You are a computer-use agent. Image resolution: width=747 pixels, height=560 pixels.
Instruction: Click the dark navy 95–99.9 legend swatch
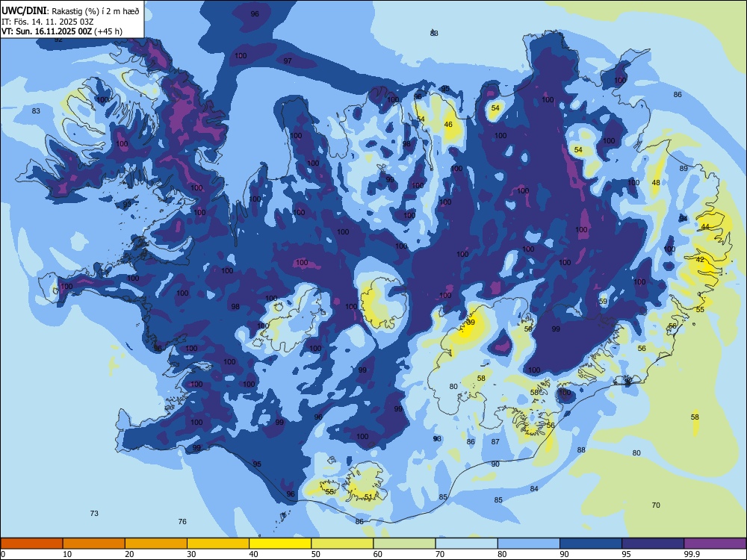[653, 544]
